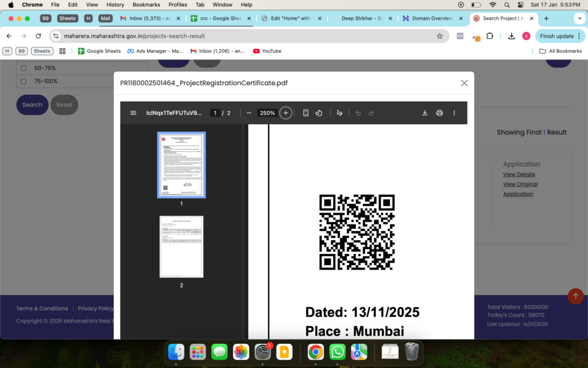Click the Finish update button
This screenshot has width=588, height=368.
[556, 36]
